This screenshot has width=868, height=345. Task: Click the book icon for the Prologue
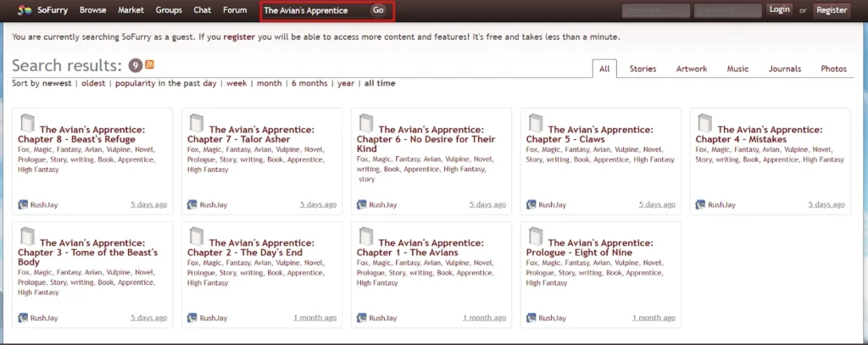pyautogui.click(x=536, y=236)
